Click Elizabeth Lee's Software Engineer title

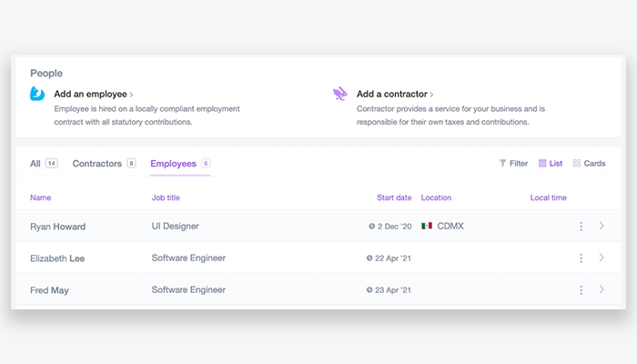click(x=188, y=258)
